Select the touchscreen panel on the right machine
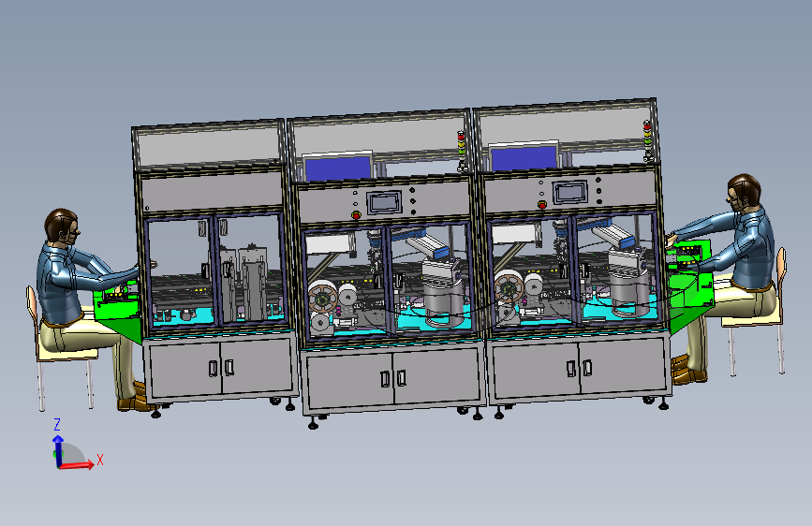Viewport: 812px width, 526px height. [x=569, y=192]
